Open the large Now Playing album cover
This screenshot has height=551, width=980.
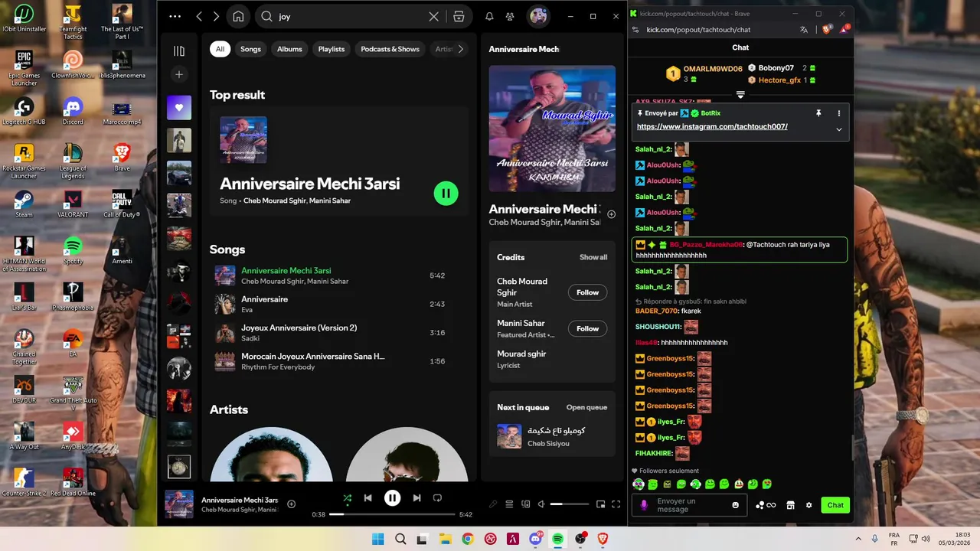[x=552, y=129]
